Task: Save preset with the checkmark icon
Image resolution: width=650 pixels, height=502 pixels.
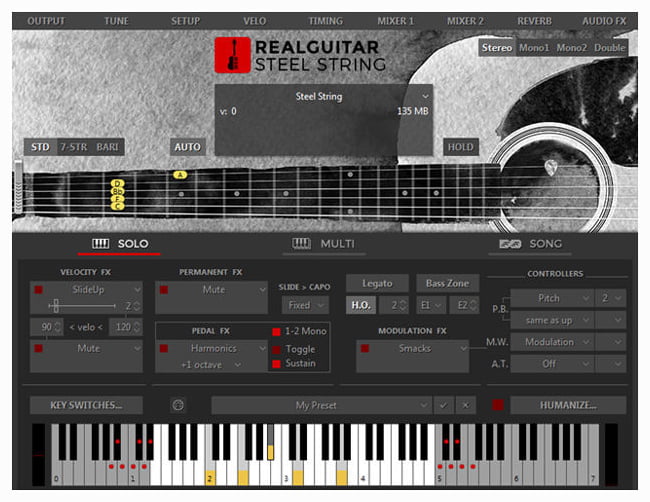Action: (x=443, y=405)
